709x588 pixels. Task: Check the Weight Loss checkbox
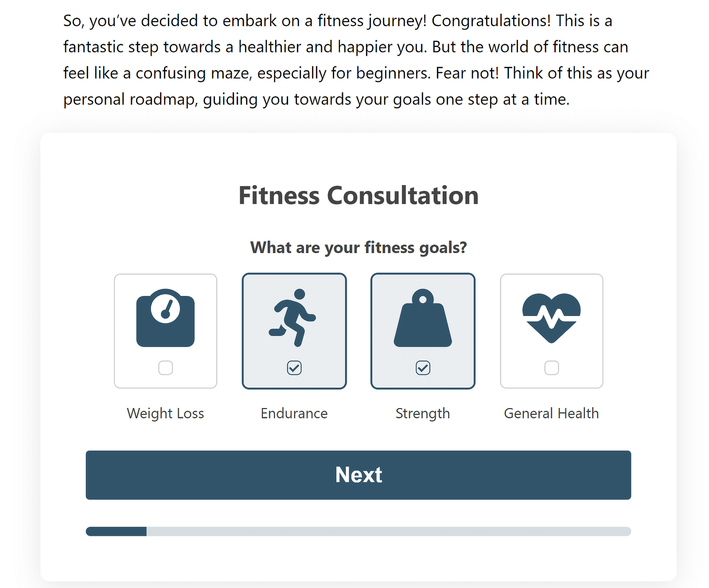point(166,368)
